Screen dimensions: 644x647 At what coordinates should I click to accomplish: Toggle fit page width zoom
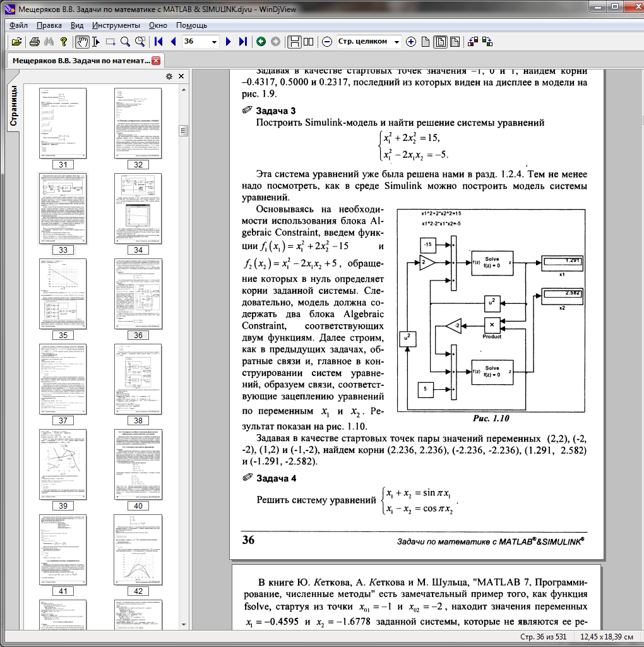pyautogui.click(x=455, y=42)
